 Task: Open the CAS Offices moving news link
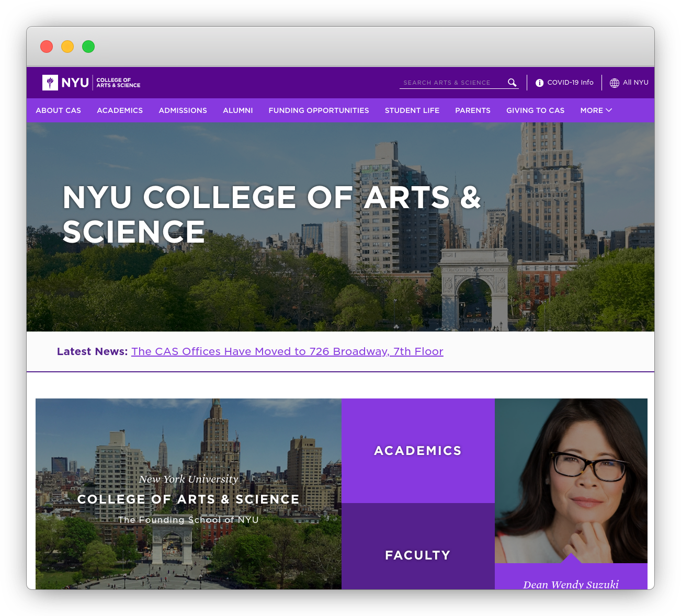click(x=287, y=351)
